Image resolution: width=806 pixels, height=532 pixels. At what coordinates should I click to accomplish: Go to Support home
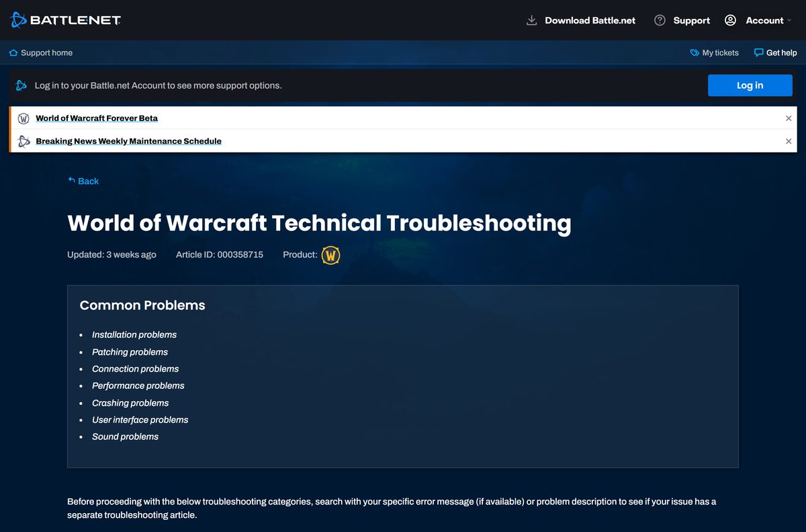(46, 52)
